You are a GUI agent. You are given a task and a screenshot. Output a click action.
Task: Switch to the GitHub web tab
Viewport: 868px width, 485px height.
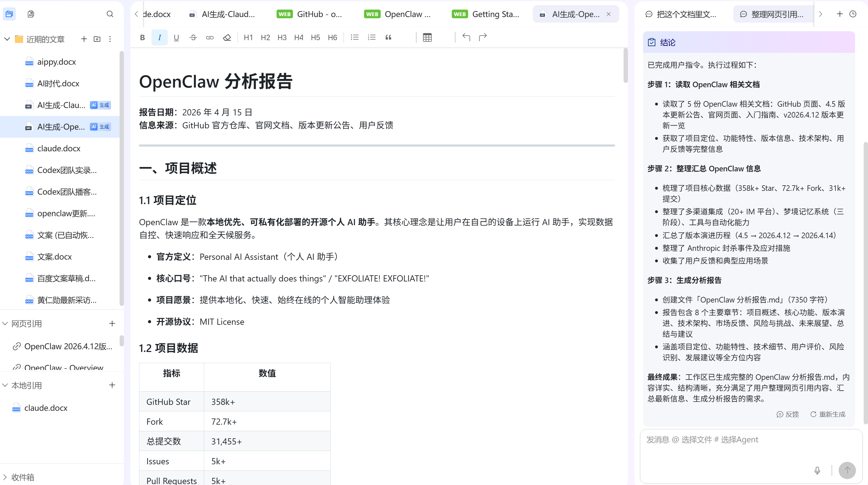pyautogui.click(x=320, y=14)
